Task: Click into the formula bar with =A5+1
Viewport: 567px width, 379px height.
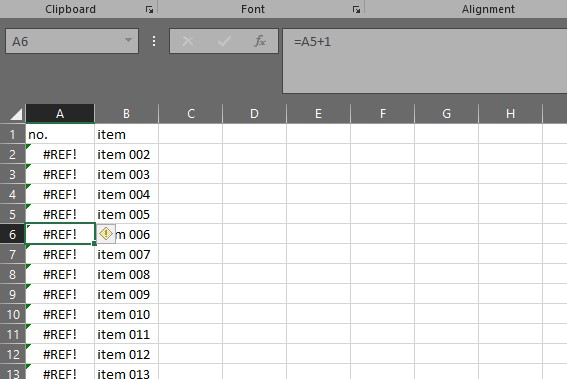Action: click(x=425, y=61)
